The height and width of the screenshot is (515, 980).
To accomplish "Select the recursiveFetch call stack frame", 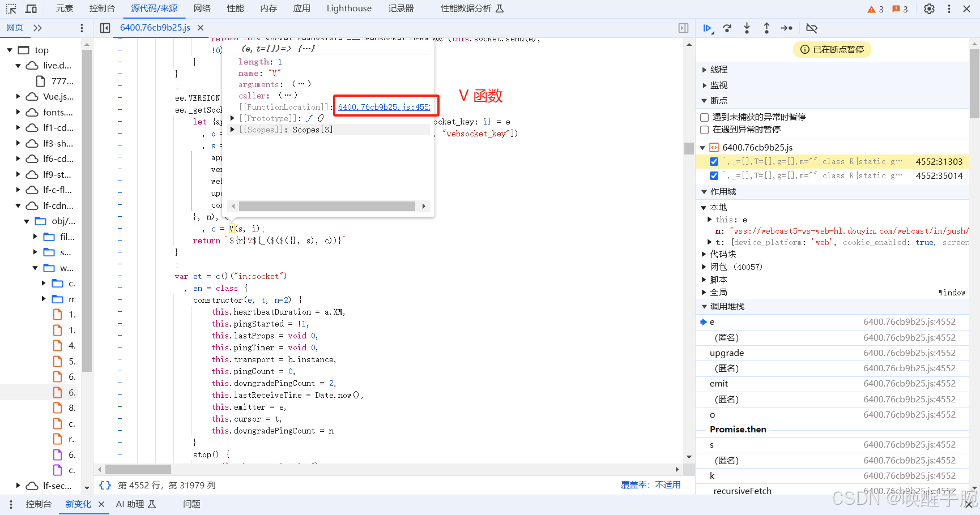I will click(x=833, y=491).
